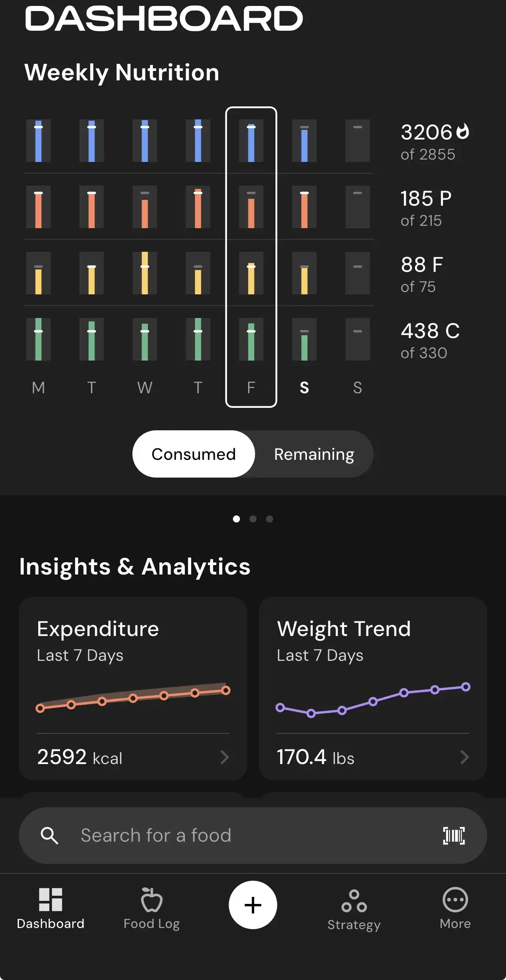Expand Expenditure card chevron

point(225,757)
